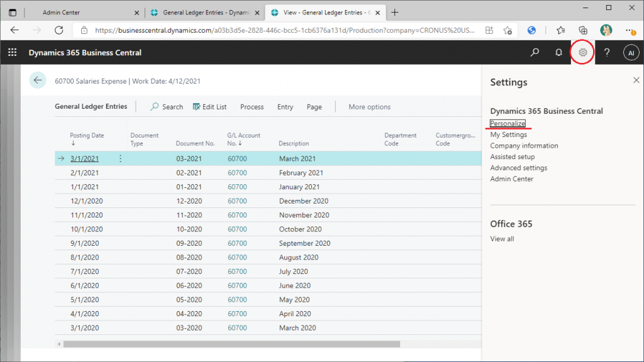Click Dynamics 365 Business Central title

(85, 53)
